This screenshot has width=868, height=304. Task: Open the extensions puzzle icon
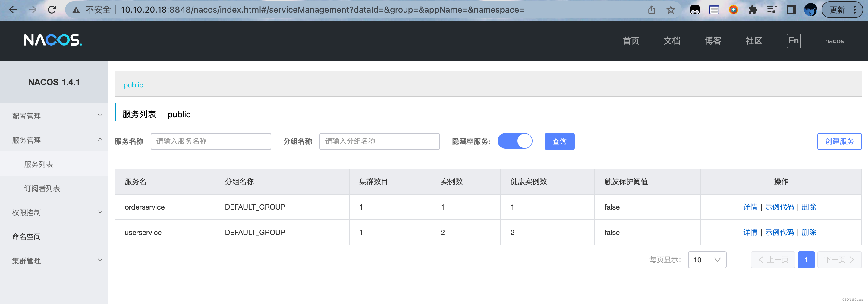(x=753, y=10)
